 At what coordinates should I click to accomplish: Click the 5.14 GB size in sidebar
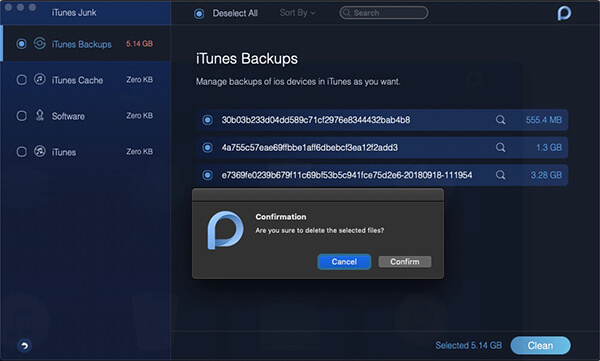139,44
